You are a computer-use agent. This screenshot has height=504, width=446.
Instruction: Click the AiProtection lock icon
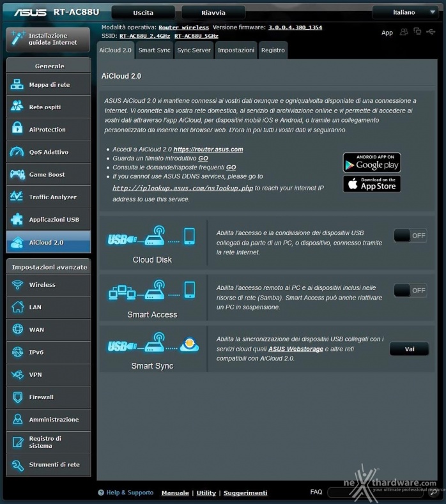tap(17, 128)
